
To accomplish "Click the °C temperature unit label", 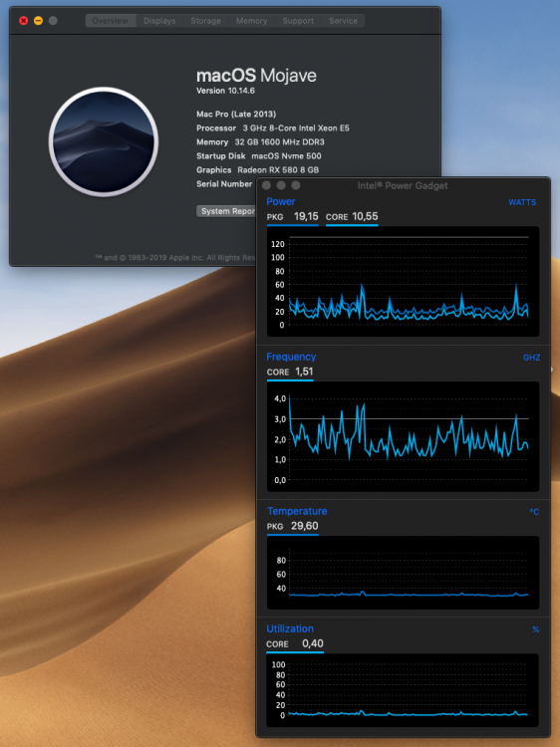I will (x=534, y=512).
